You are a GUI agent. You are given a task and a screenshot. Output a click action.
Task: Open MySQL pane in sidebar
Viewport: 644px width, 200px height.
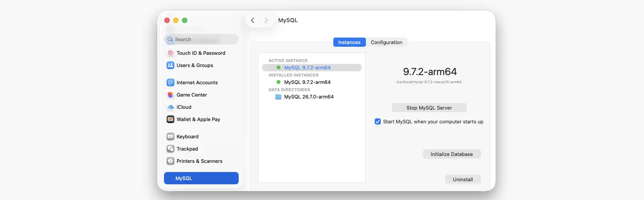pyautogui.click(x=201, y=178)
